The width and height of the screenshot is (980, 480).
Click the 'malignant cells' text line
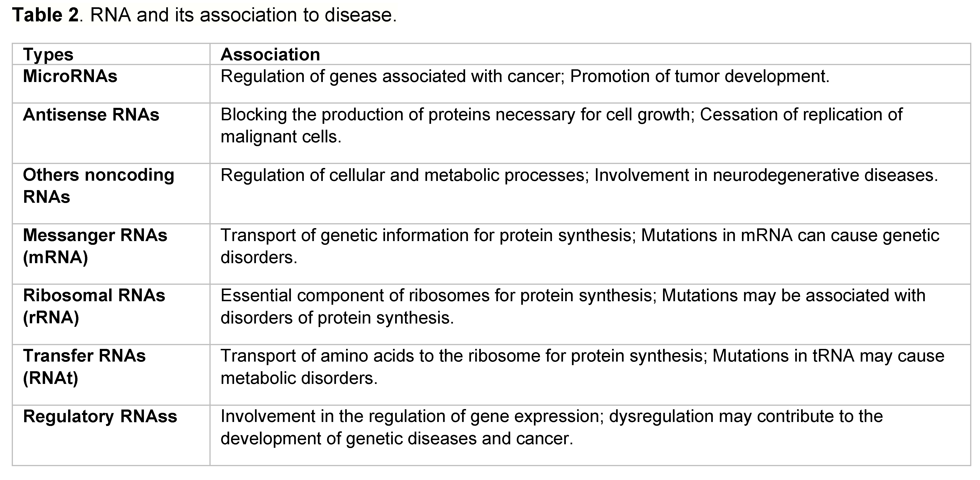click(x=281, y=137)
